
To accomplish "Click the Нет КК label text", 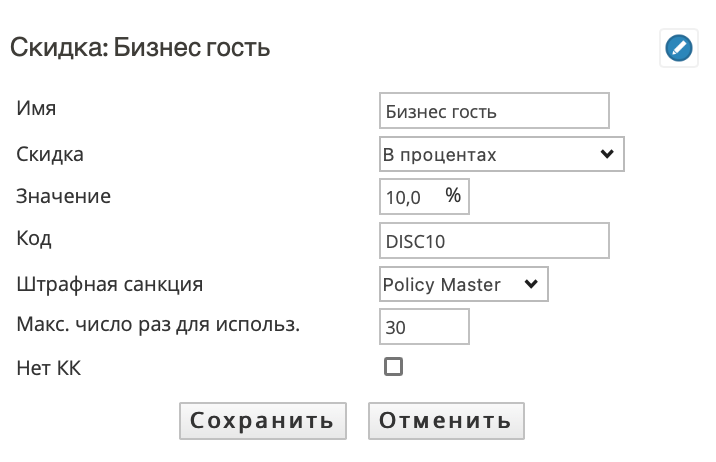I will (x=48, y=368).
